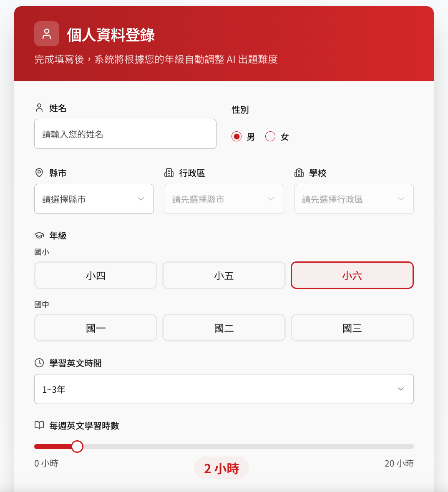Click the profile avatar icon in header

[47, 34]
